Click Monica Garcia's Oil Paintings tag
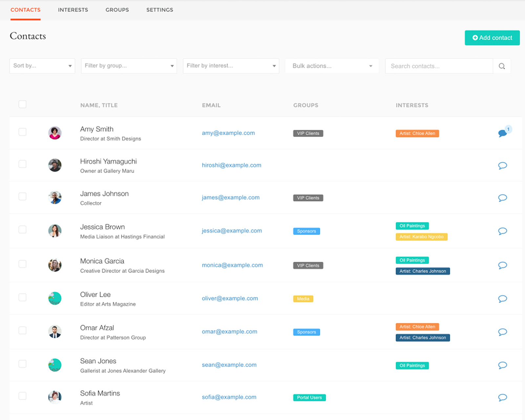This screenshot has width=525, height=420. pyautogui.click(x=412, y=260)
